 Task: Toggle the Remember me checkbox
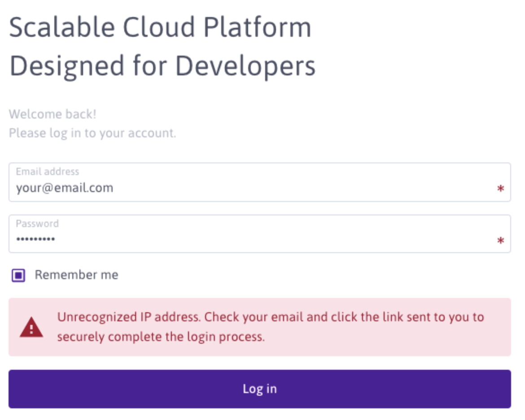[x=18, y=275]
